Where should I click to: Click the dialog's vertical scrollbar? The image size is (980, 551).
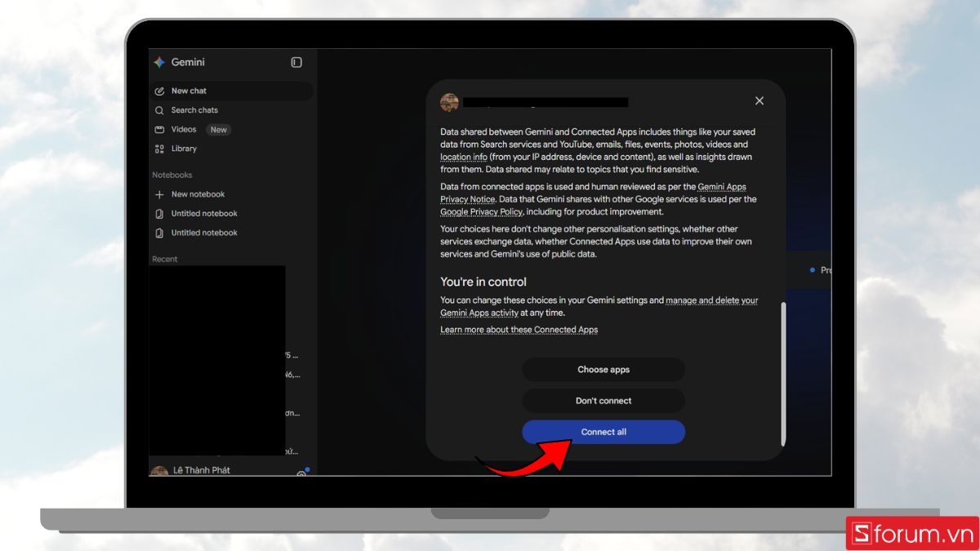click(783, 374)
